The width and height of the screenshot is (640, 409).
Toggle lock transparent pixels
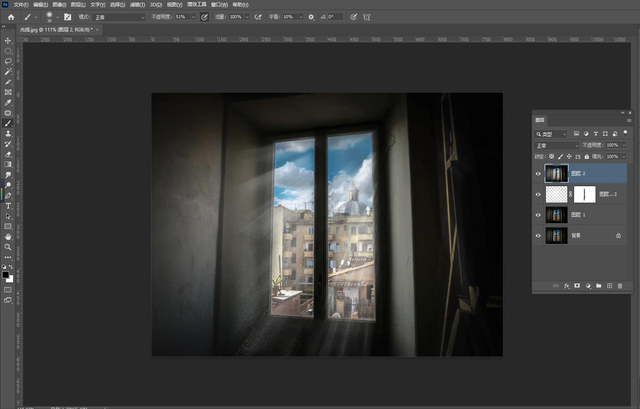point(551,156)
